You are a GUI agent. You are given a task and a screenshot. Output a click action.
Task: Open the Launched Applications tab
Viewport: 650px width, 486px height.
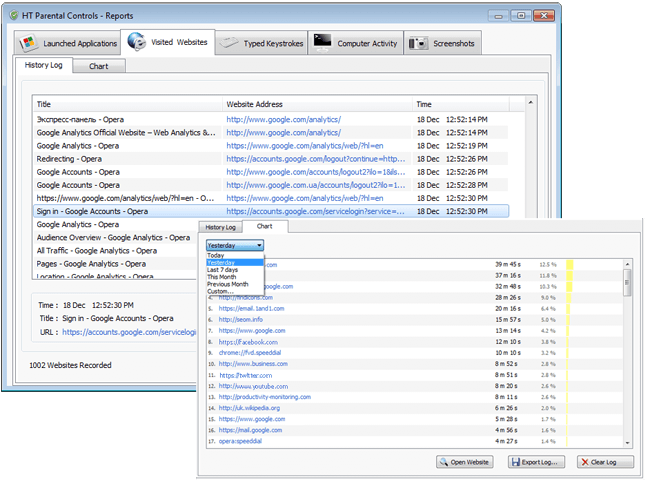[x=68, y=43]
